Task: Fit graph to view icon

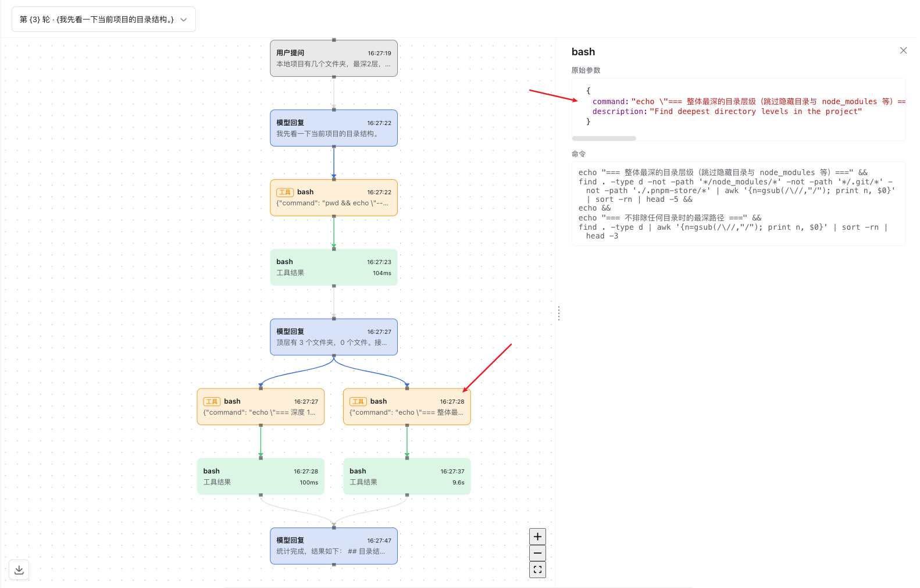Action: pyautogui.click(x=537, y=570)
